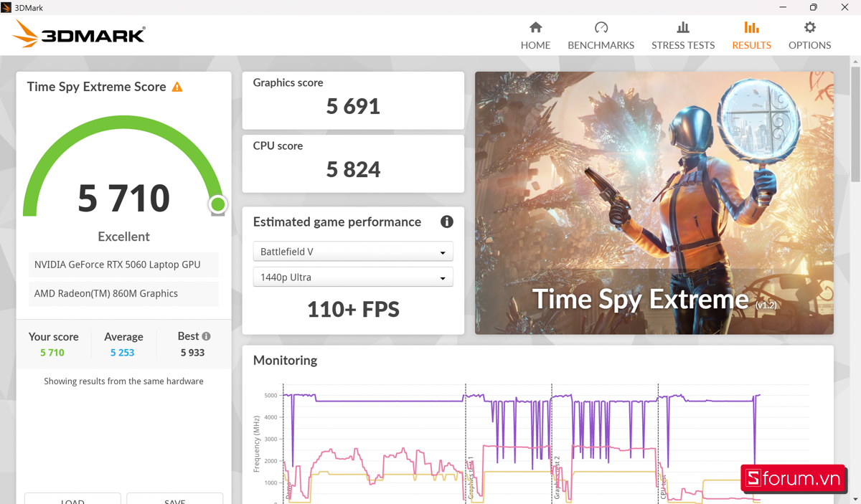Close the 3DMark window
The width and height of the screenshot is (861, 504).
click(844, 7)
